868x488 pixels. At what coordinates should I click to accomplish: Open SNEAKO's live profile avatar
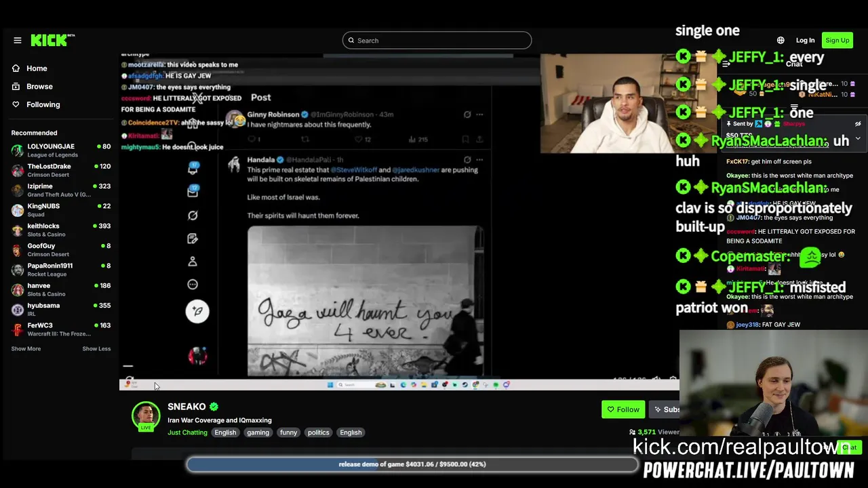pos(146,416)
